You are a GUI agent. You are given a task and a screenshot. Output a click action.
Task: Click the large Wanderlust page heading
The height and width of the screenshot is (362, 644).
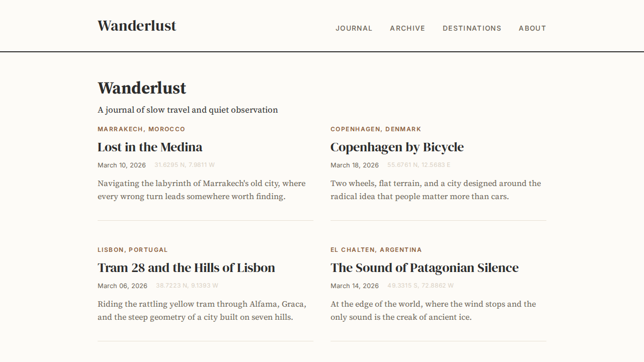(142, 88)
